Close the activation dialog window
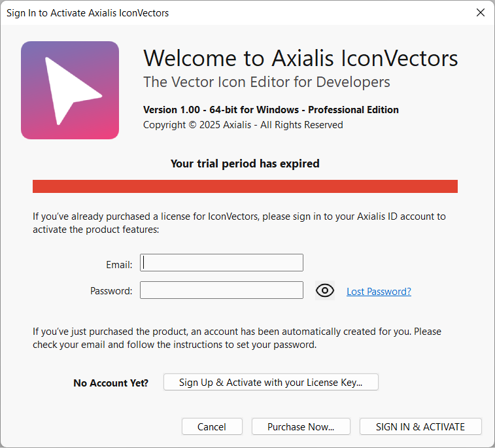Image resolution: width=495 pixels, height=448 pixels. click(481, 12)
